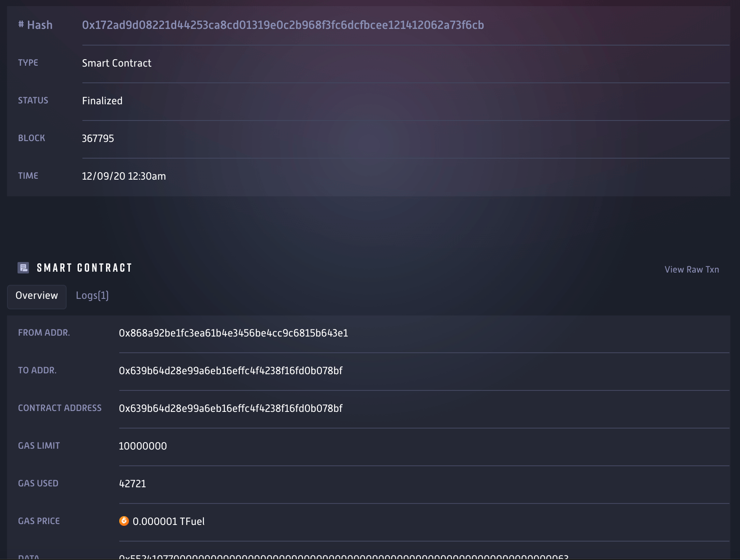Click the to address starting 0x639b64
This screenshot has width=740, height=560.
[231, 371]
